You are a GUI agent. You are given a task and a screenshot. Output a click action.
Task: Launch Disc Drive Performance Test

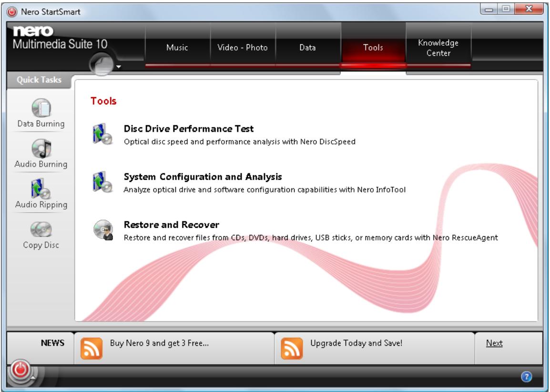click(x=188, y=129)
